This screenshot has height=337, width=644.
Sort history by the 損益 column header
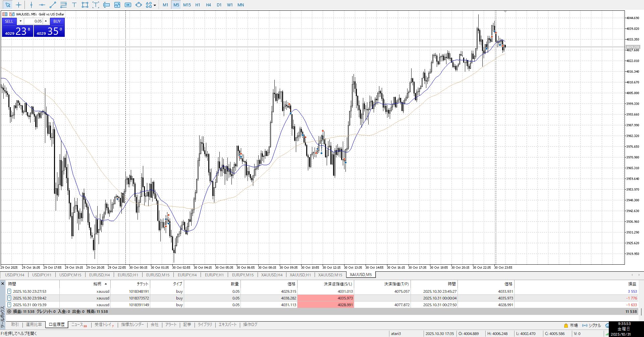click(x=632, y=284)
